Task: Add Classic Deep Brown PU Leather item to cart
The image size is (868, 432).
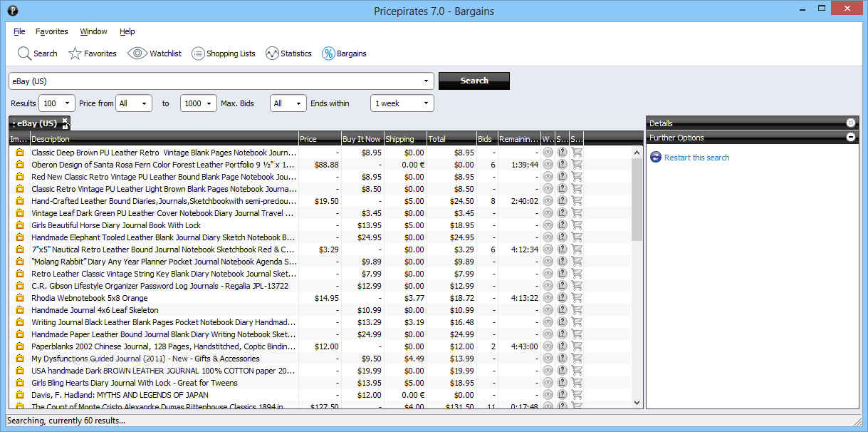Action: [577, 153]
